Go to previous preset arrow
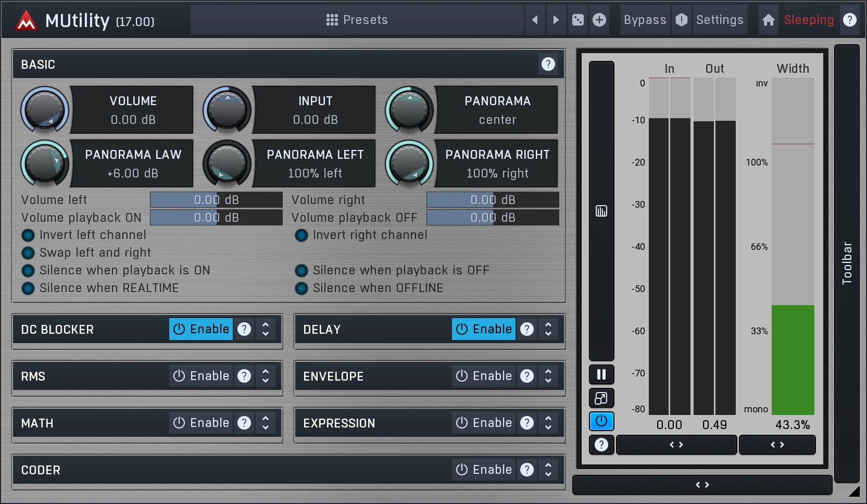 pyautogui.click(x=535, y=20)
